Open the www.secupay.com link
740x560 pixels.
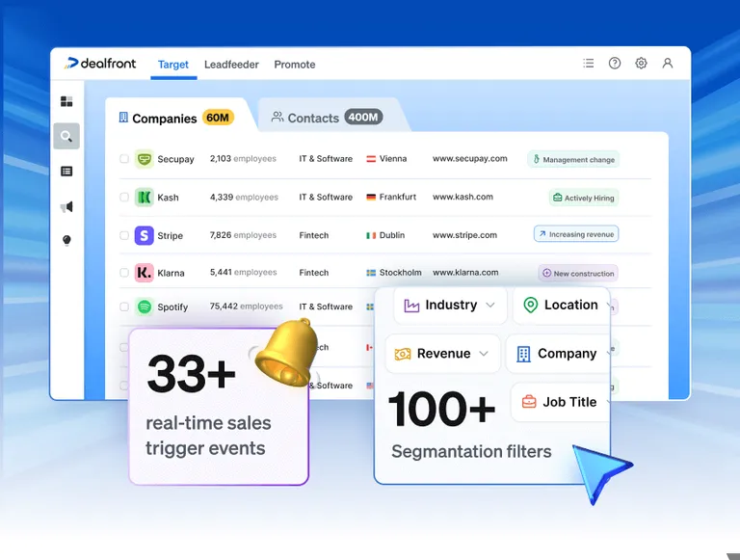[469, 159]
